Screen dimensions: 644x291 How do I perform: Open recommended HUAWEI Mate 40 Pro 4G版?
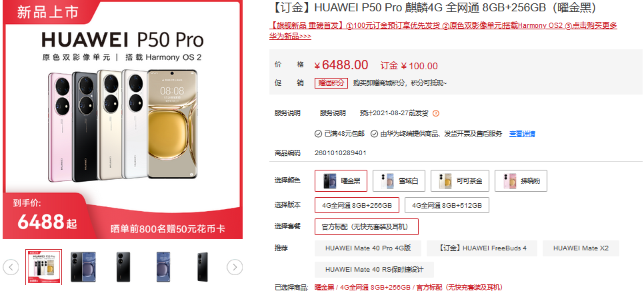coord(368,248)
